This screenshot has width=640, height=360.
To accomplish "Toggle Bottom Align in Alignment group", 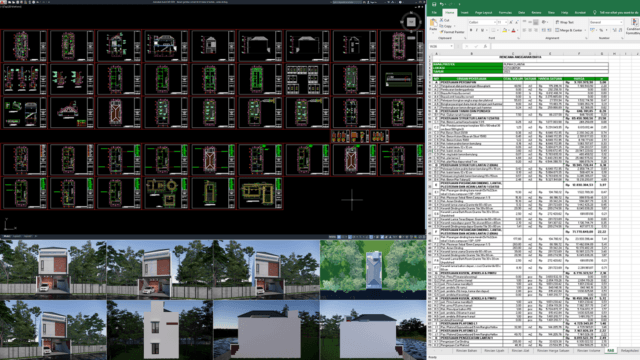I will 536,22.
